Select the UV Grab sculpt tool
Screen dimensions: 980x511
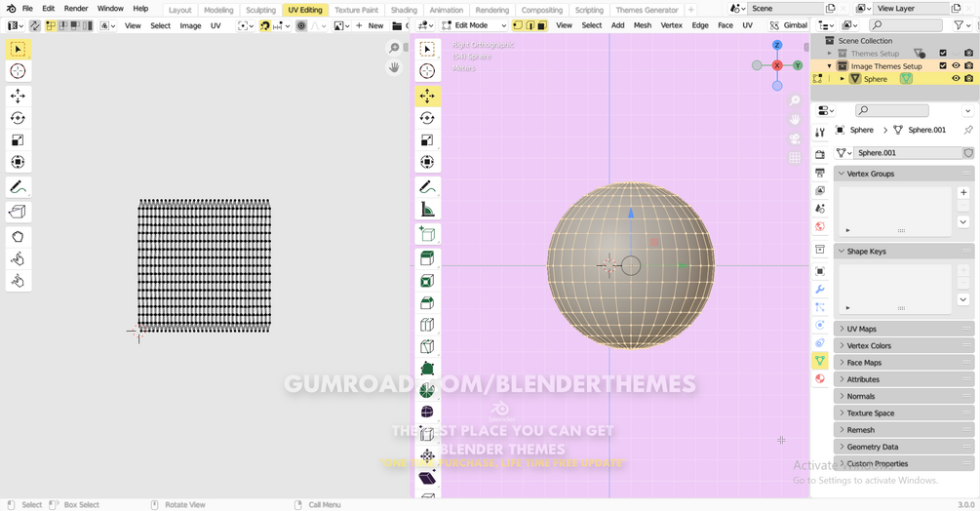point(19,237)
